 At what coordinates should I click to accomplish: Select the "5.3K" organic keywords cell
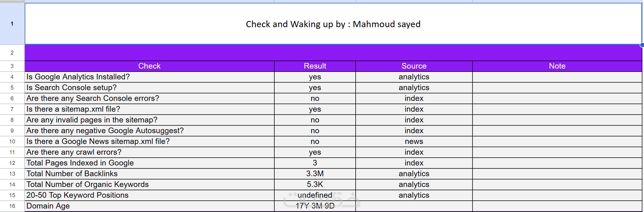point(315,185)
